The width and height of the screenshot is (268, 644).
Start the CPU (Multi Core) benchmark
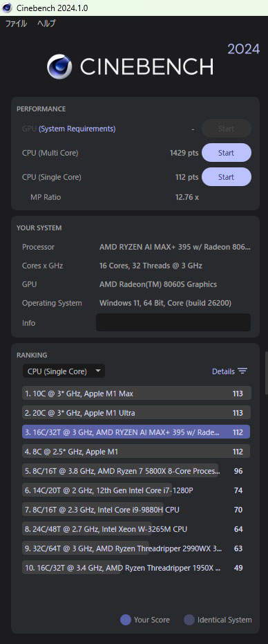[x=226, y=153]
